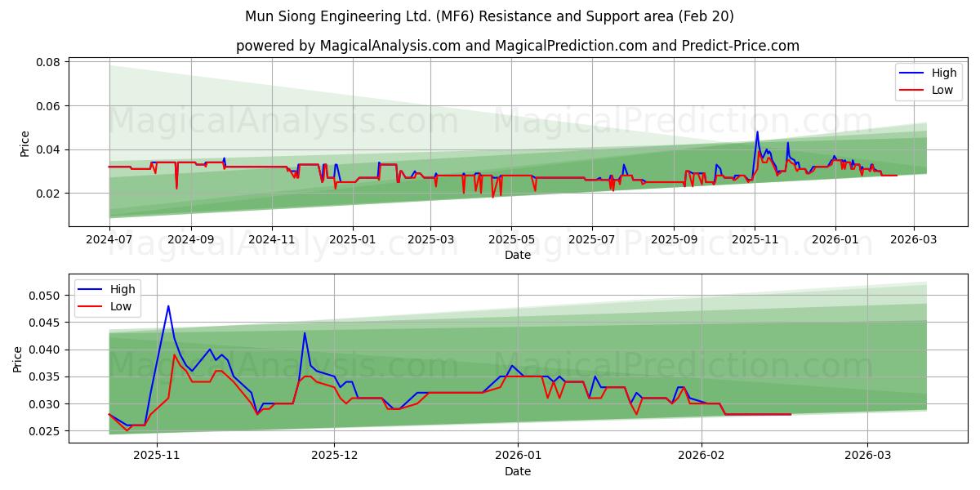The height and width of the screenshot is (490, 980).
Task: Click the 2025-11 tick label on bottom chart
Action: (157, 456)
